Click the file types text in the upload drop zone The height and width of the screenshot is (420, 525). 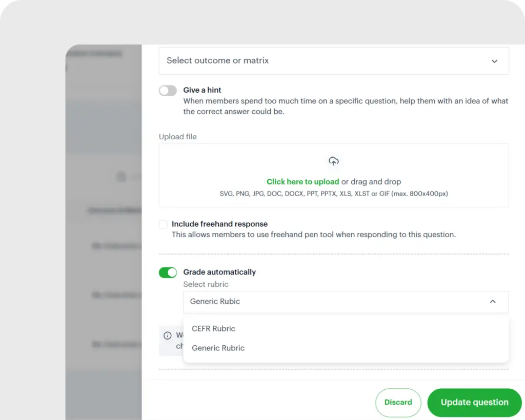334,194
